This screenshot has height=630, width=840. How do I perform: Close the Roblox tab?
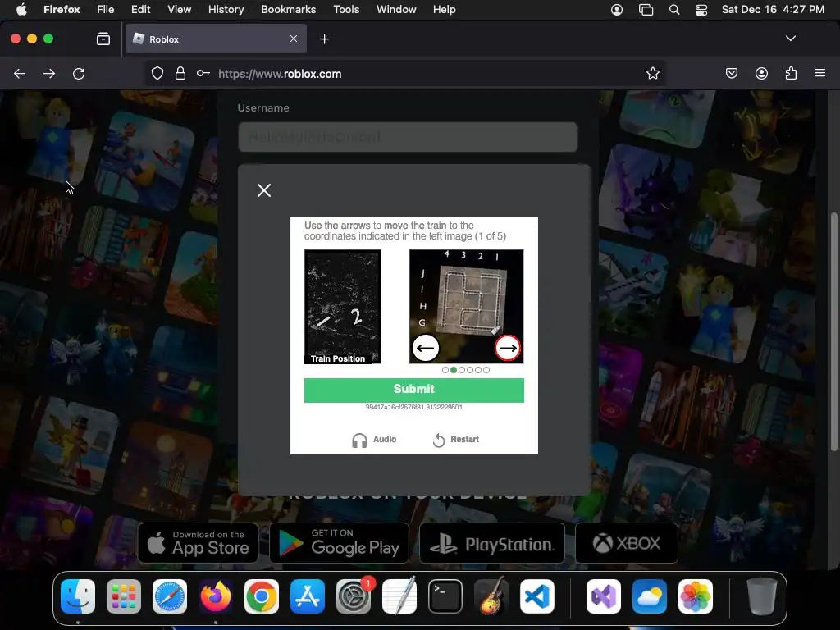[294, 39]
